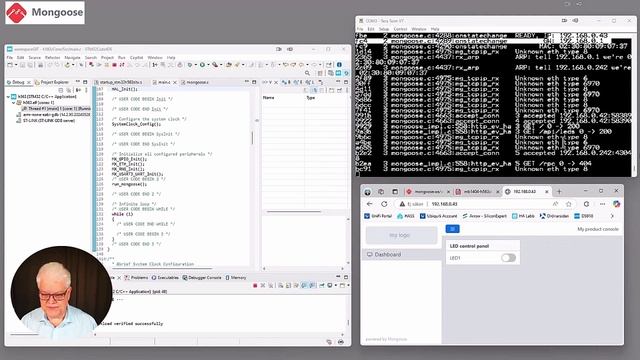The image size is (640, 360).
Task: Open the File menu in the IDE
Action: point(9,58)
